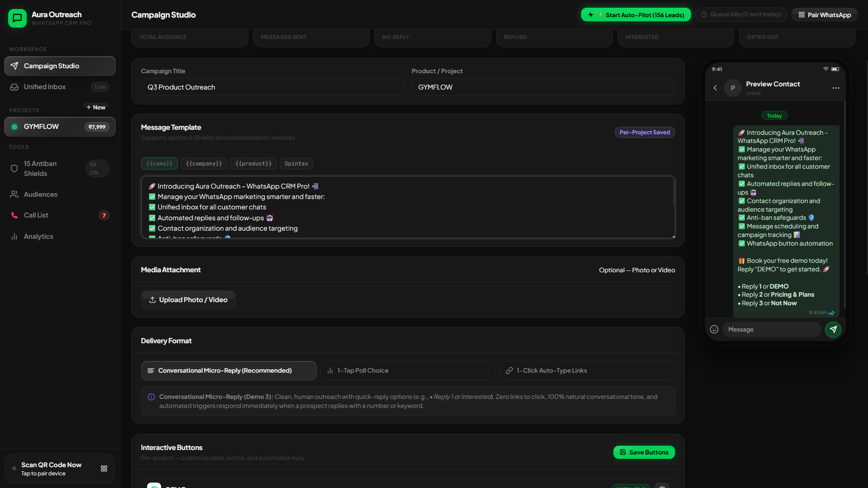Edit the Product / Project field
Viewport: 868px width, 488px height.
pyautogui.click(x=543, y=87)
